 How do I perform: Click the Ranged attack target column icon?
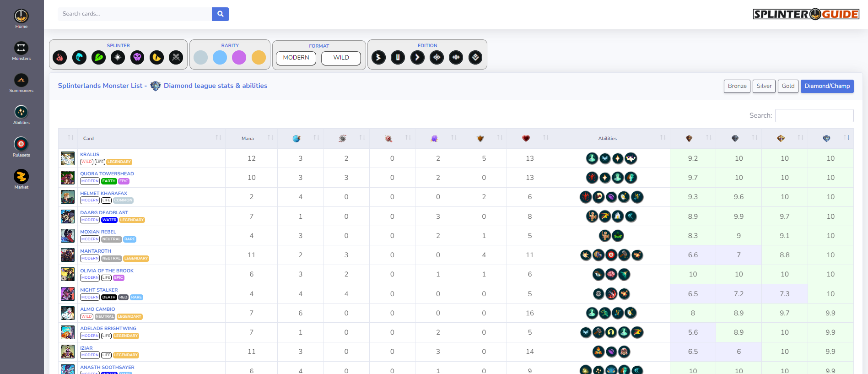(388, 138)
